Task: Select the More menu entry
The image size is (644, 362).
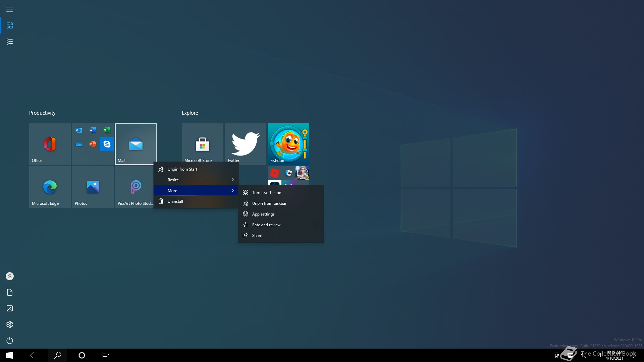Action: pyautogui.click(x=196, y=191)
